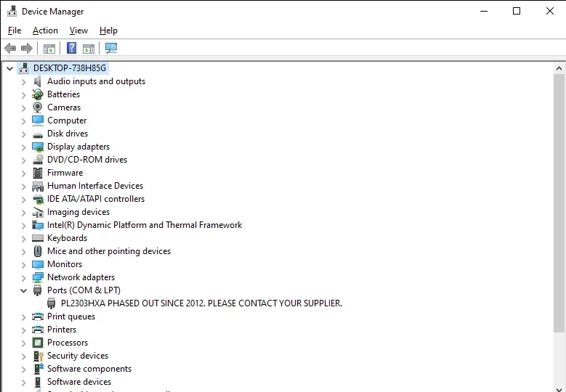The width and height of the screenshot is (566, 392).
Task: Collapse the DESKTOP-738H85G root node
Action: click(x=9, y=68)
